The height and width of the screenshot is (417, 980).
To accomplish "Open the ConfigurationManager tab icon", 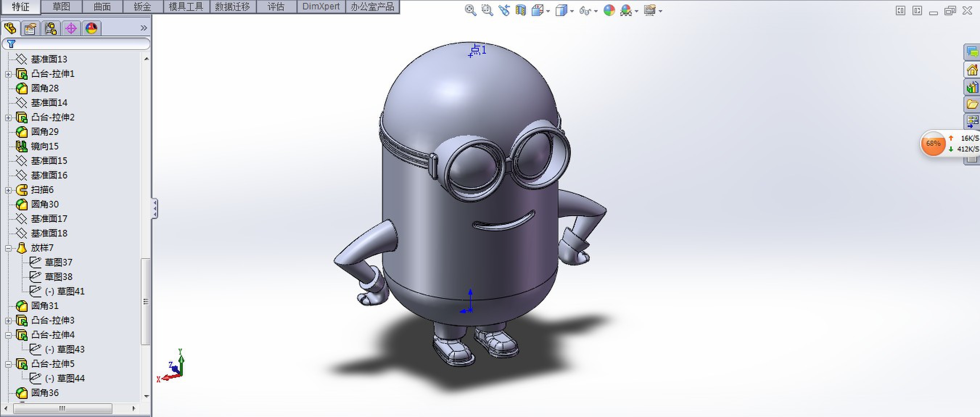I will [x=51, y=28].
